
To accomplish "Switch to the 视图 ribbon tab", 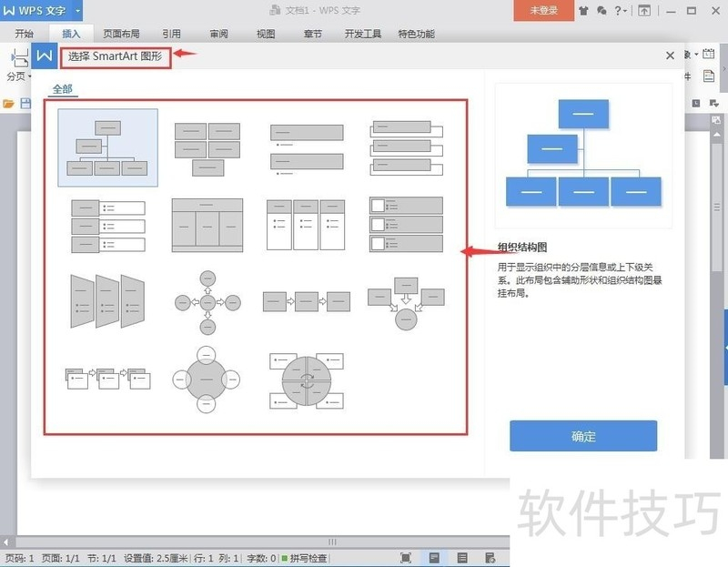I will [x=268, y=34].
